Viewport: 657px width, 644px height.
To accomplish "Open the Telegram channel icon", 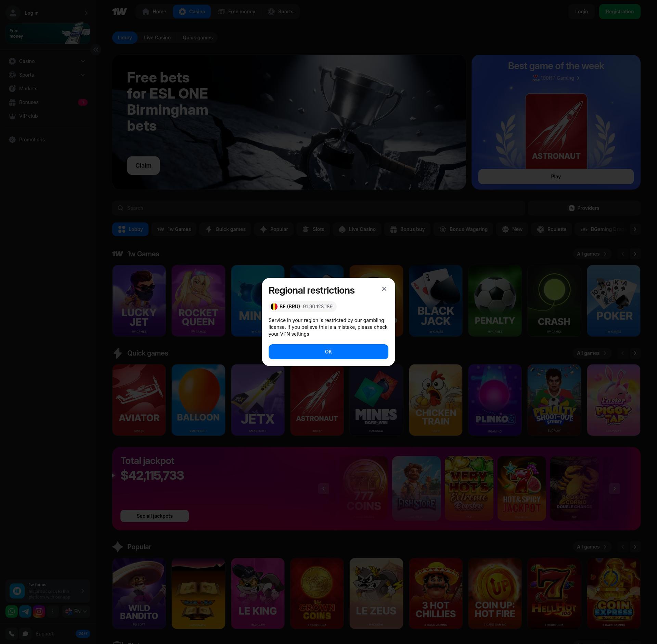I will [25, 611].
